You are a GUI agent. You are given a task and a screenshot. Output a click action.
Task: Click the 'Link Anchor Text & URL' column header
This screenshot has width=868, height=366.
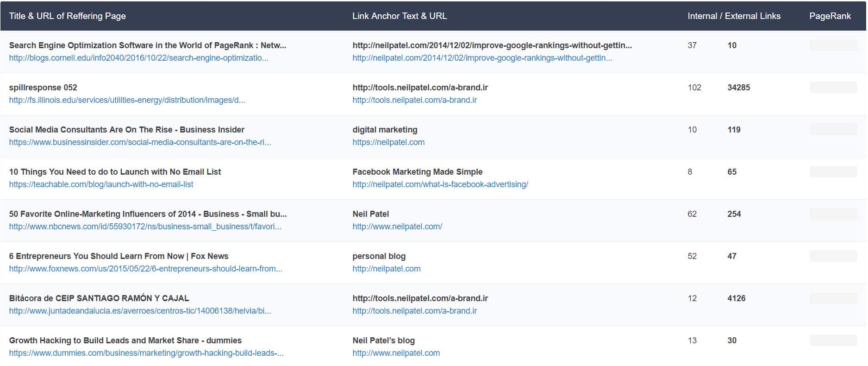pyautogui.click(x=400, y=16)
